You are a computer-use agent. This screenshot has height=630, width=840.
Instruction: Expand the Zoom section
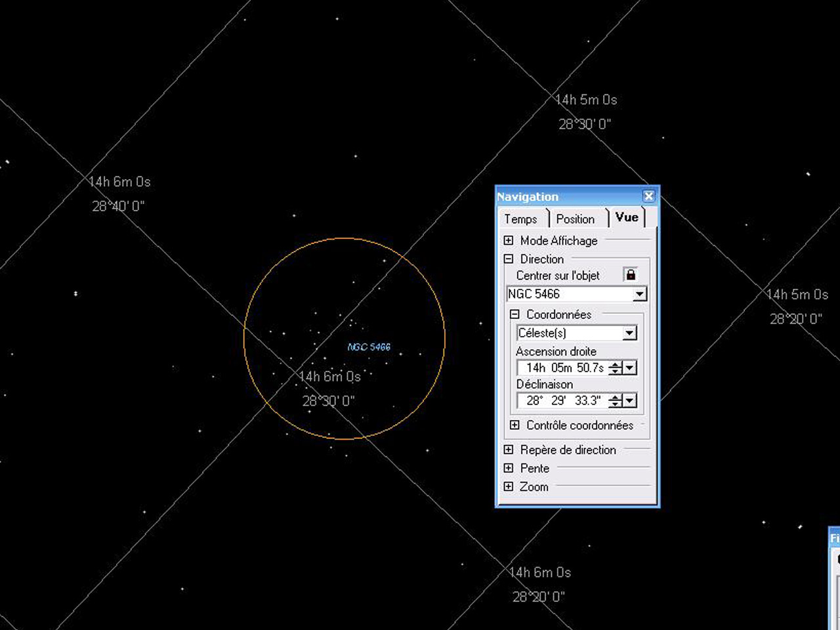(x=509, y=487)
